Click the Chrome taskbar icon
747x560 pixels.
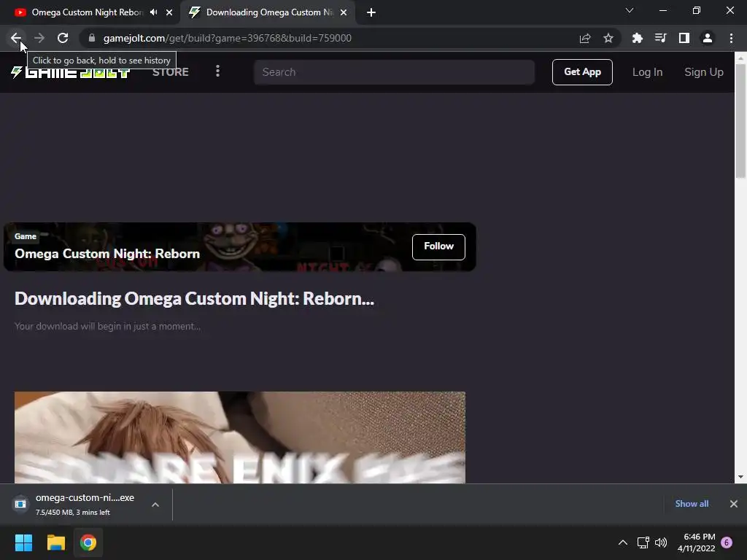click(88, 542)
